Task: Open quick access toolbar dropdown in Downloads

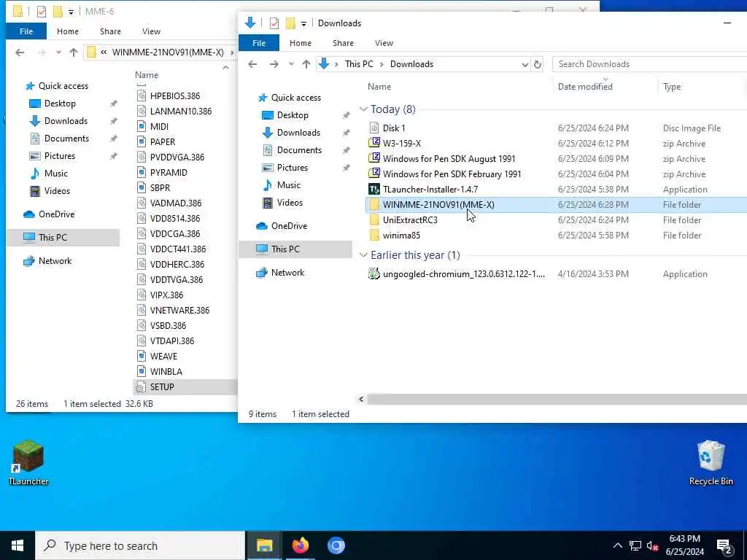Action: tap(303, 23)
